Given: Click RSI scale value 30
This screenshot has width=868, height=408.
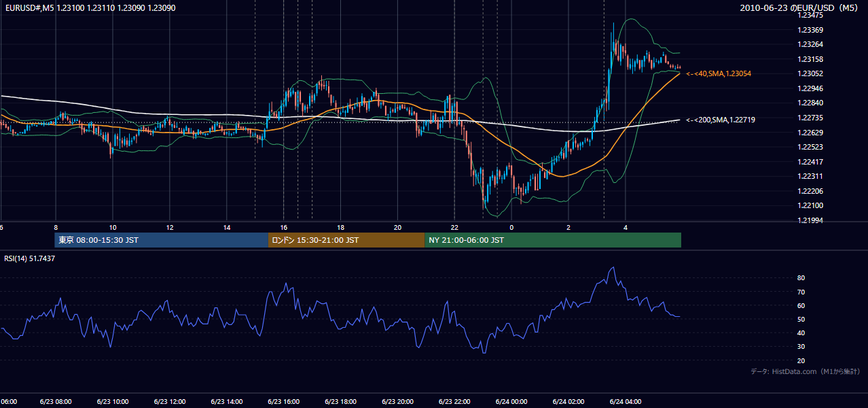Looking at the screenshot, I should 801,347.
